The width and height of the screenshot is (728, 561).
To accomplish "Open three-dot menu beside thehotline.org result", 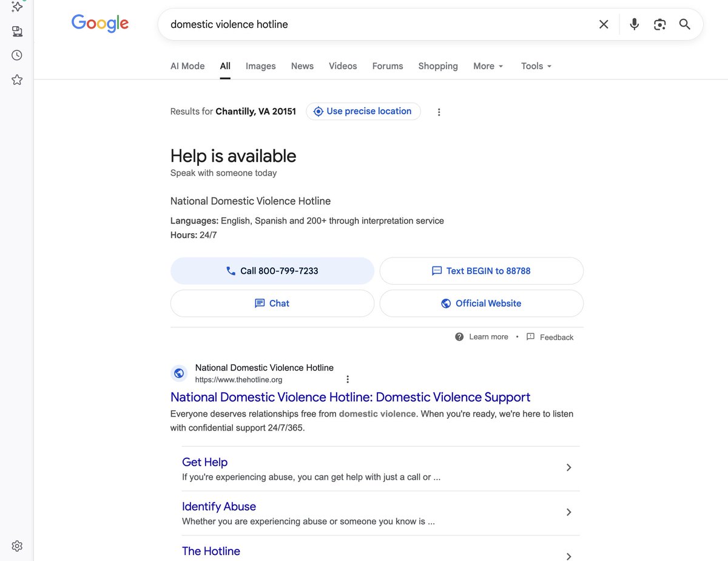I will coord(348,379).
